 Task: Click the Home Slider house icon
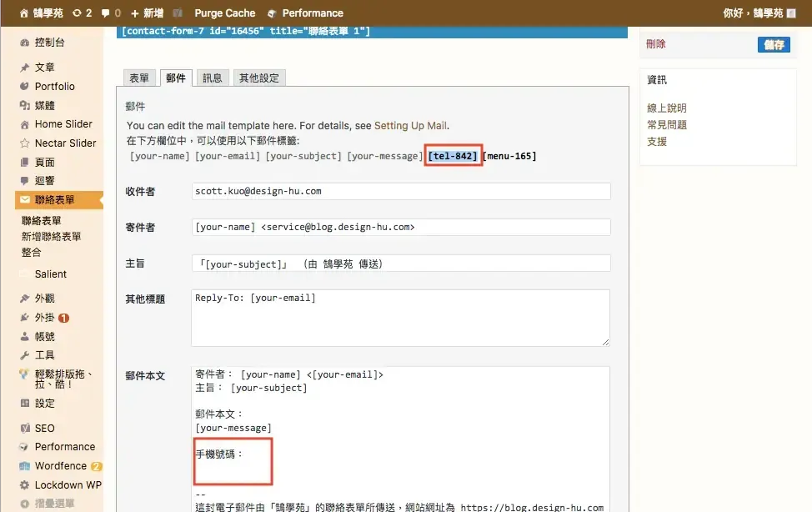24,124
